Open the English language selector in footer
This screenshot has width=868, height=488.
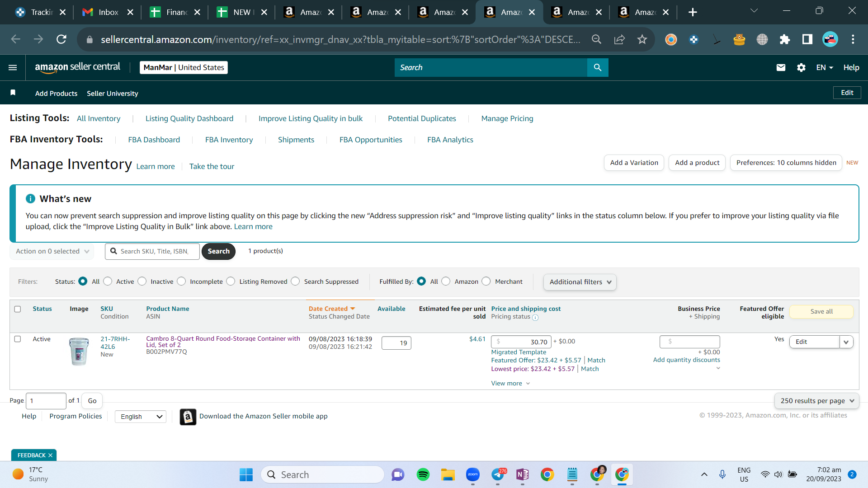141,417
